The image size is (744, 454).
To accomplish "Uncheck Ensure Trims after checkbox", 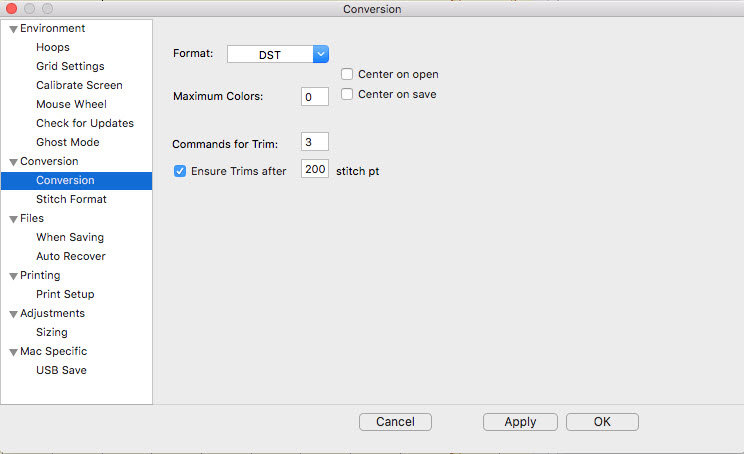I will pos(181,171).
